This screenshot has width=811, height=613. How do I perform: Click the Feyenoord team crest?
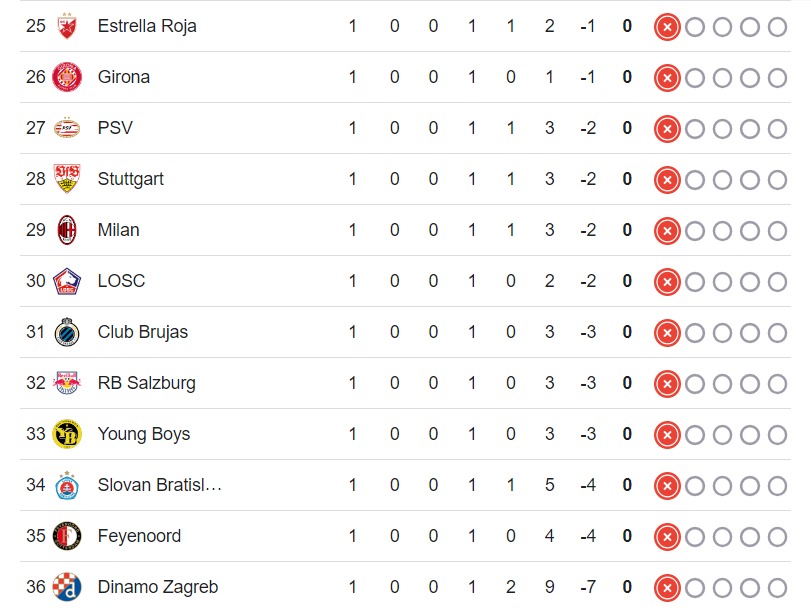(x=67, y=536)
